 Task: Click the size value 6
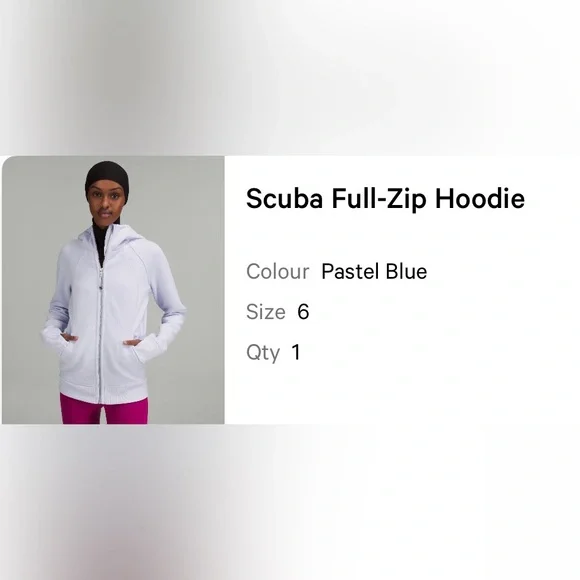(x=303, y=312)
